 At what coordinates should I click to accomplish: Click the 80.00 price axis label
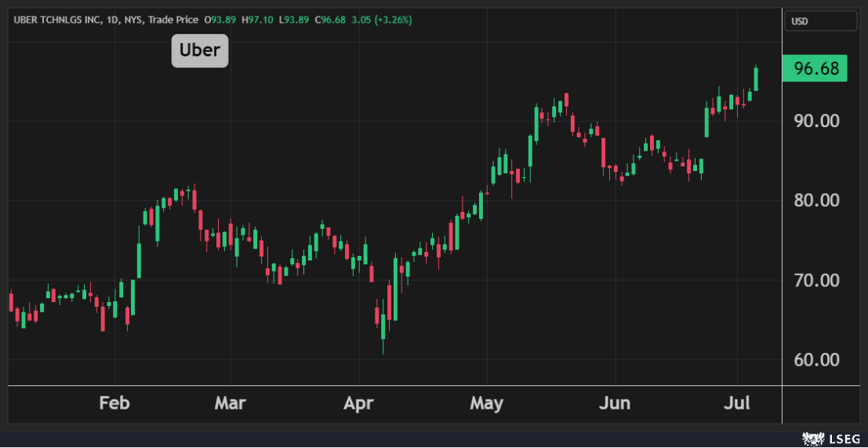tap(817, 201)
